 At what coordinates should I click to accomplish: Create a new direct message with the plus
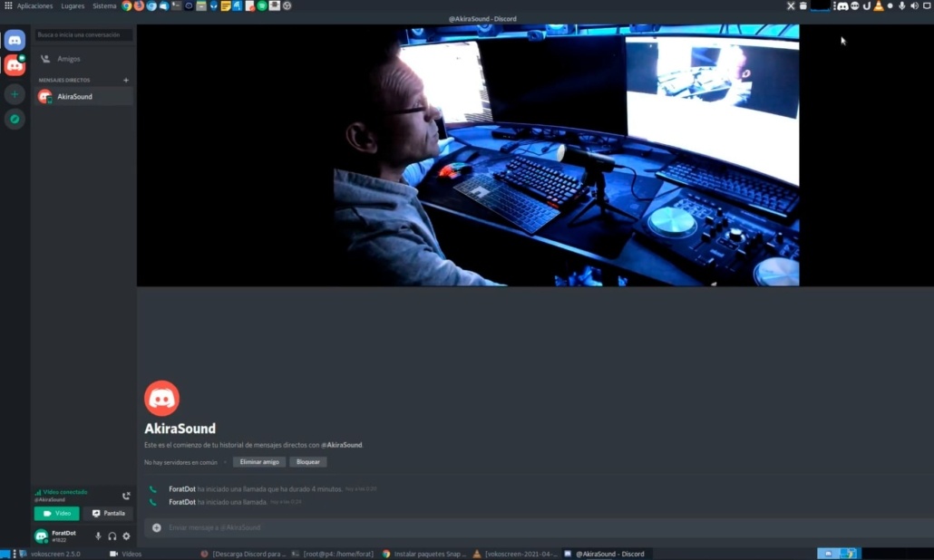point(125,80)
